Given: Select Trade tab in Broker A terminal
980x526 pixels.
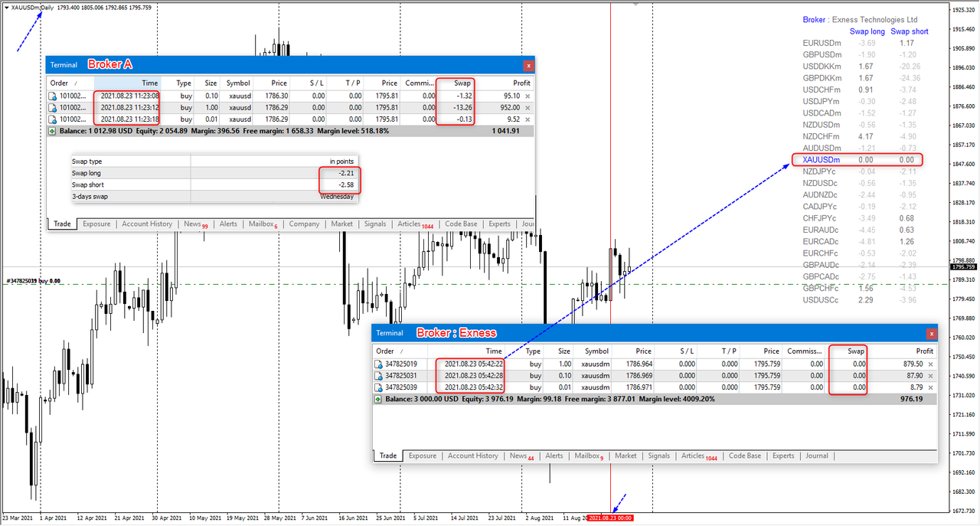Looking at the screenshot, I should pos(61,224).
